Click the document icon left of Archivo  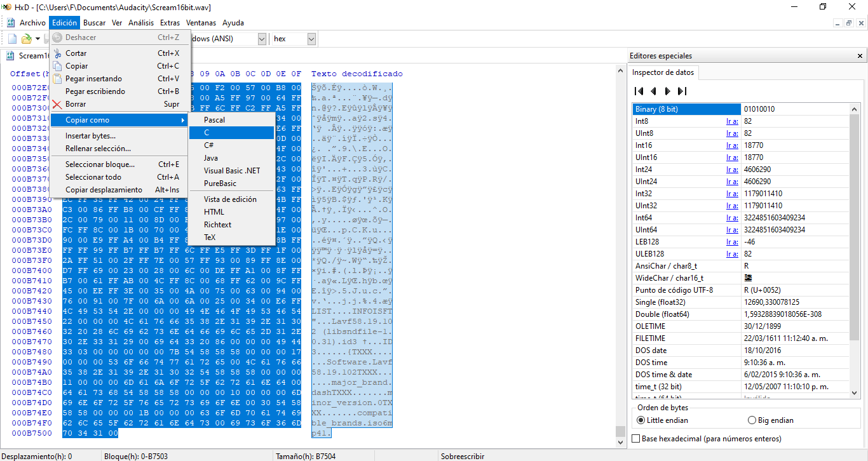[x=11, y=23]
